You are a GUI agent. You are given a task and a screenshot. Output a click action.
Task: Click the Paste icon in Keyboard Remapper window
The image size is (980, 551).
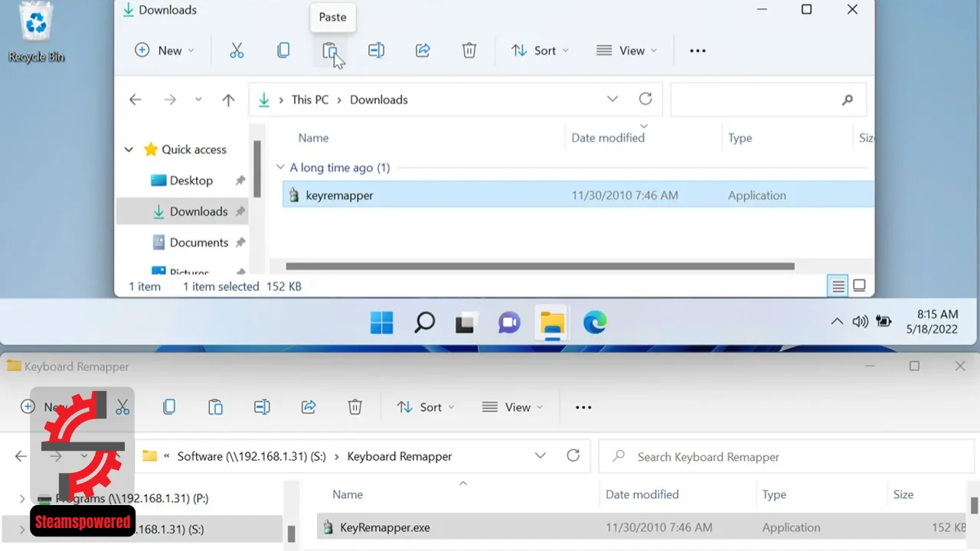click(216, 407)
